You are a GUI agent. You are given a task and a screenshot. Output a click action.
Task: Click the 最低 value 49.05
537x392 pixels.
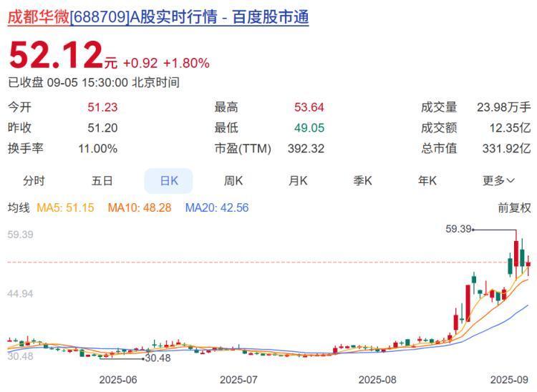(309, 128)
